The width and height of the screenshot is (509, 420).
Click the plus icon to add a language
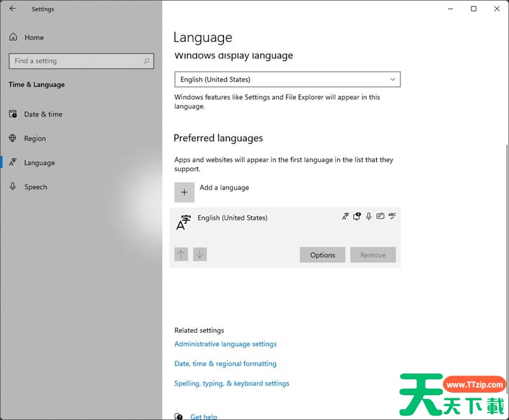185,192
